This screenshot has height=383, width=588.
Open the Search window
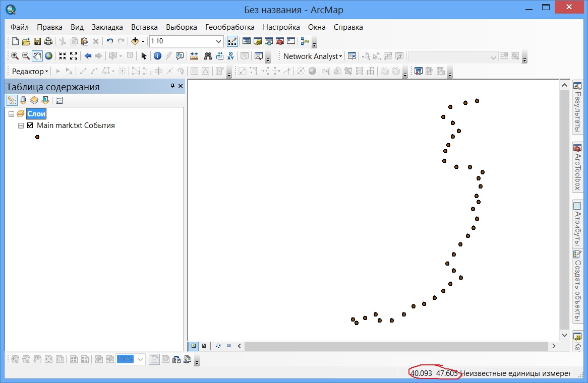268,41
